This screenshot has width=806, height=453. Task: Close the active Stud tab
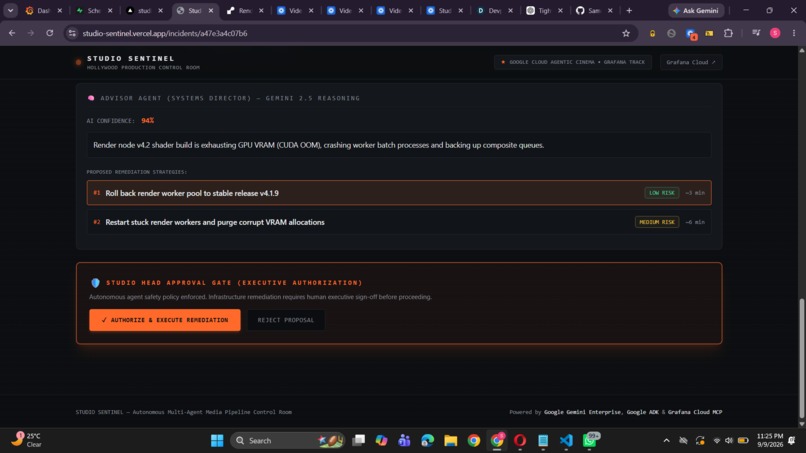(211, 10)
